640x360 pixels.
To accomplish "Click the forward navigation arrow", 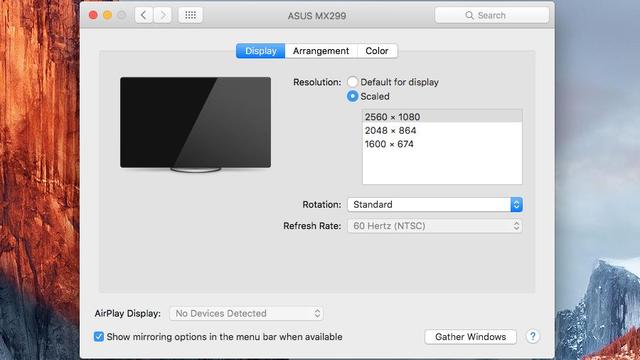I will (x=162, y=16).
